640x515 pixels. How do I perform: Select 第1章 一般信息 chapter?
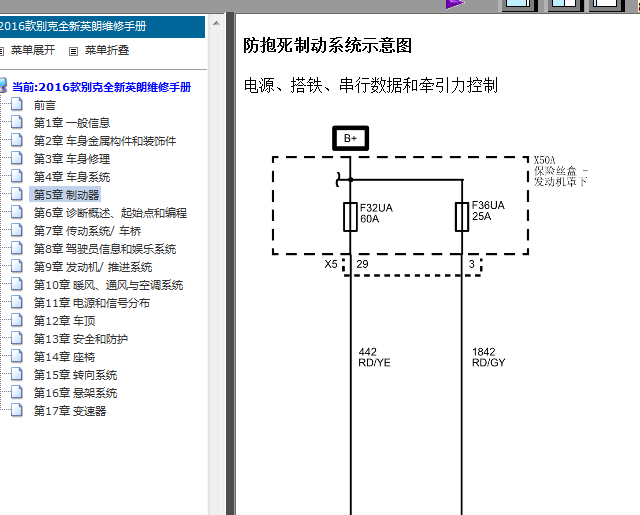pyautogui.click(x=72, y=123)
